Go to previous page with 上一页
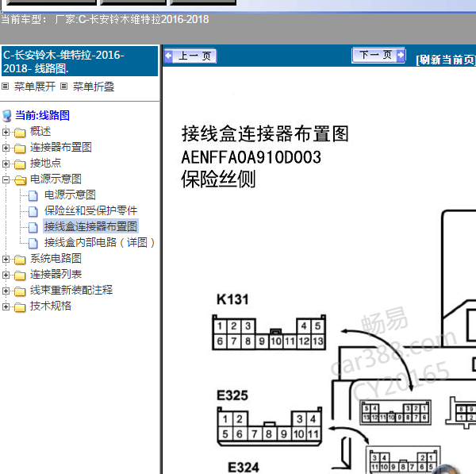 (190, 56)
